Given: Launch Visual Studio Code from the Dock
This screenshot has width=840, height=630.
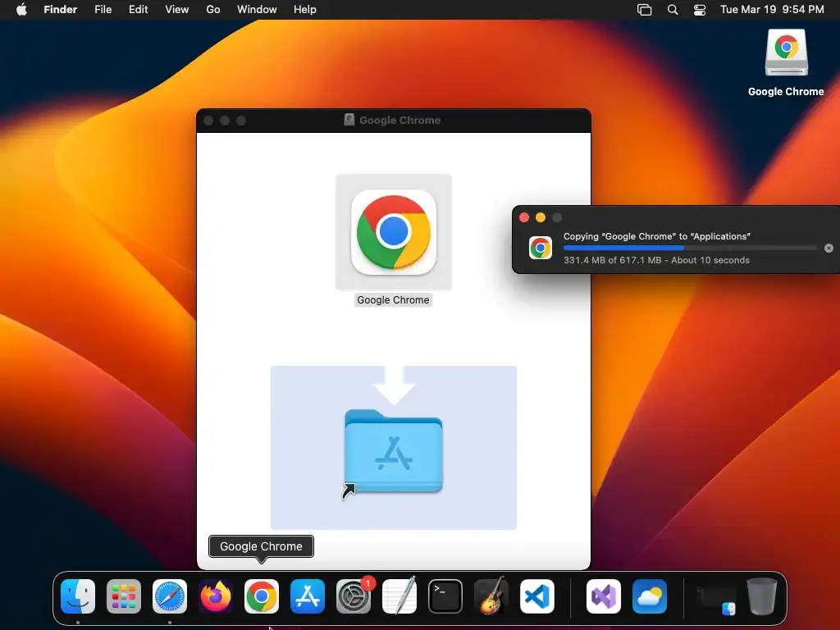Looking at the screenshot, I should (537, 596).
